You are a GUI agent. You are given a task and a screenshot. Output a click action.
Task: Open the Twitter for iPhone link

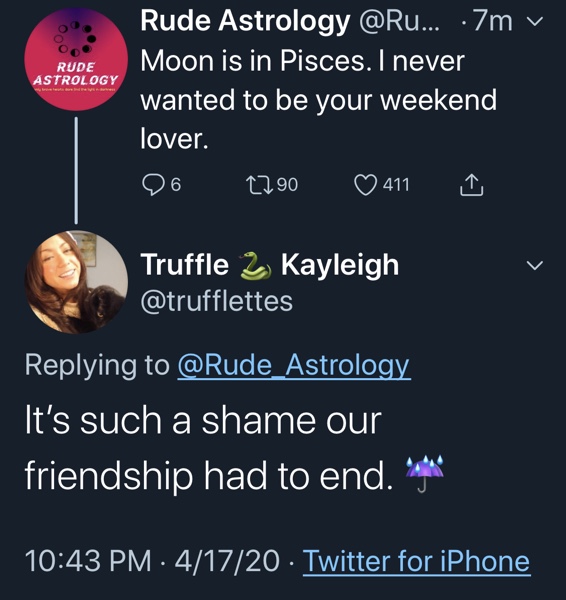[x=416, y=561]
